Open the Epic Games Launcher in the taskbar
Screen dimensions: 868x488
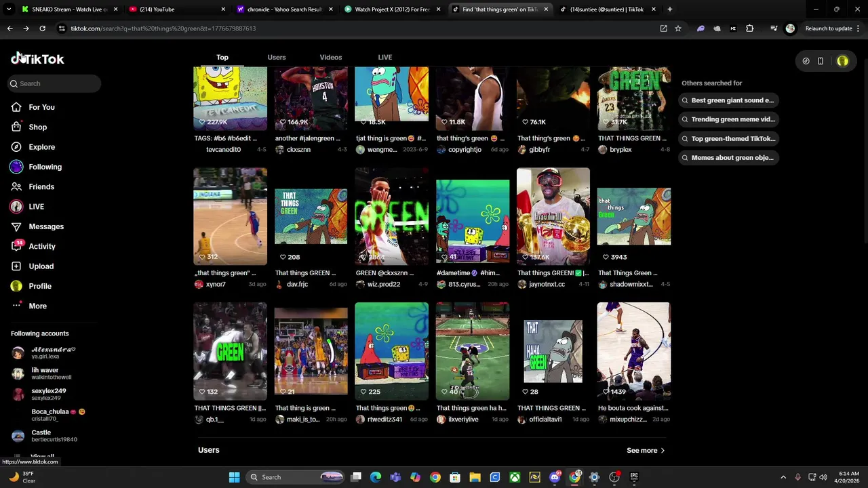[x=634, y=477]
